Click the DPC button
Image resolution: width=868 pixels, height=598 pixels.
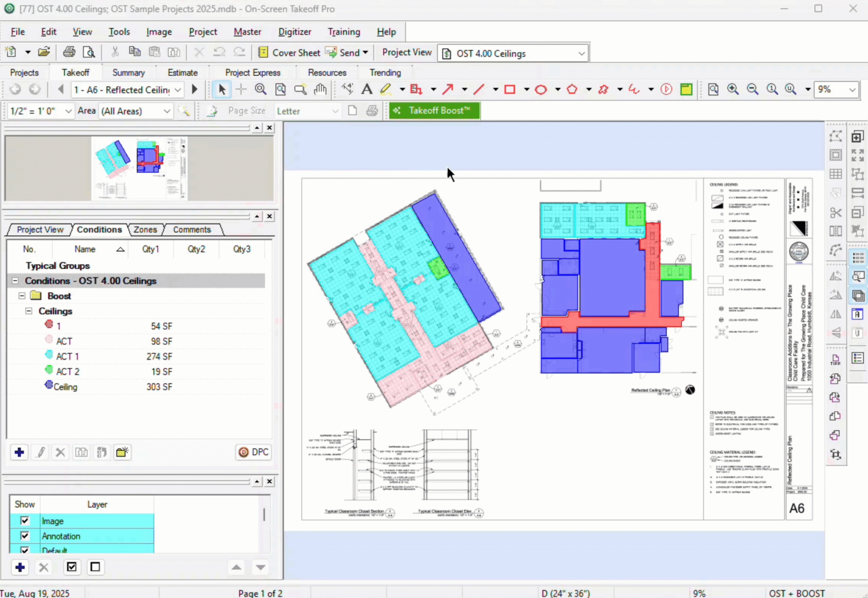(253, 452)
